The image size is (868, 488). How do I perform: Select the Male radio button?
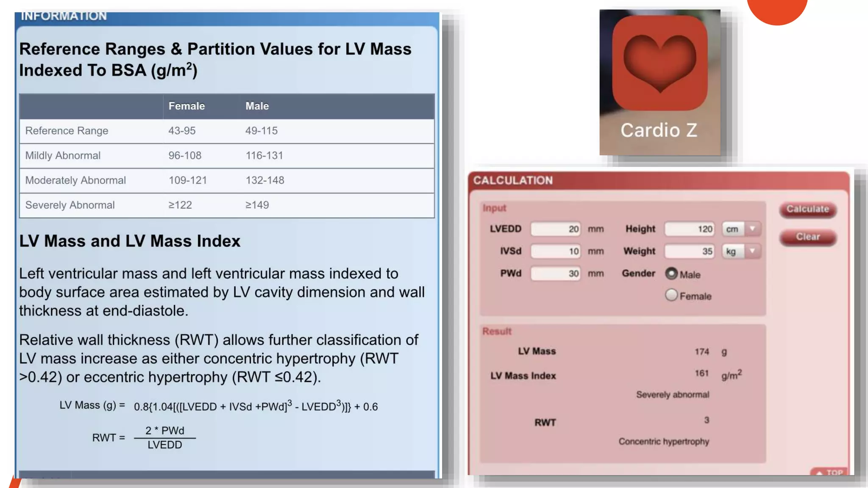click(x=671, y=274)
